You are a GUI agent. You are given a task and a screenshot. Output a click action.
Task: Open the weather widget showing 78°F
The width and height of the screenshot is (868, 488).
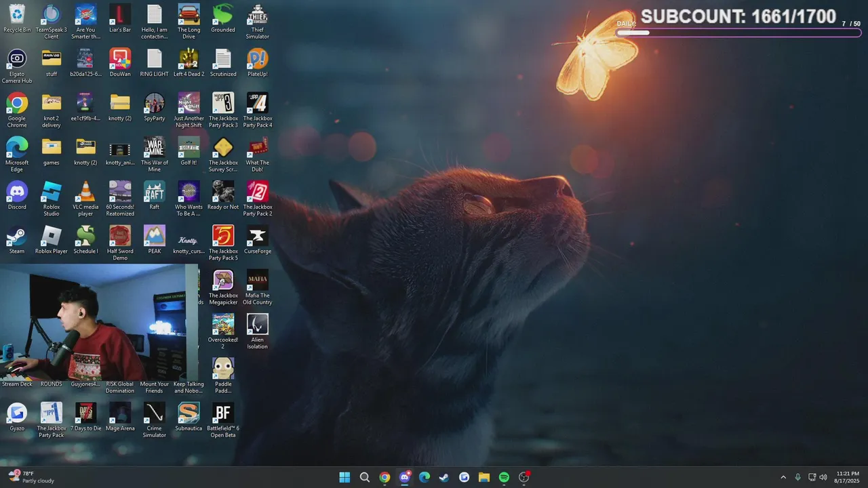tap(31, 477)
